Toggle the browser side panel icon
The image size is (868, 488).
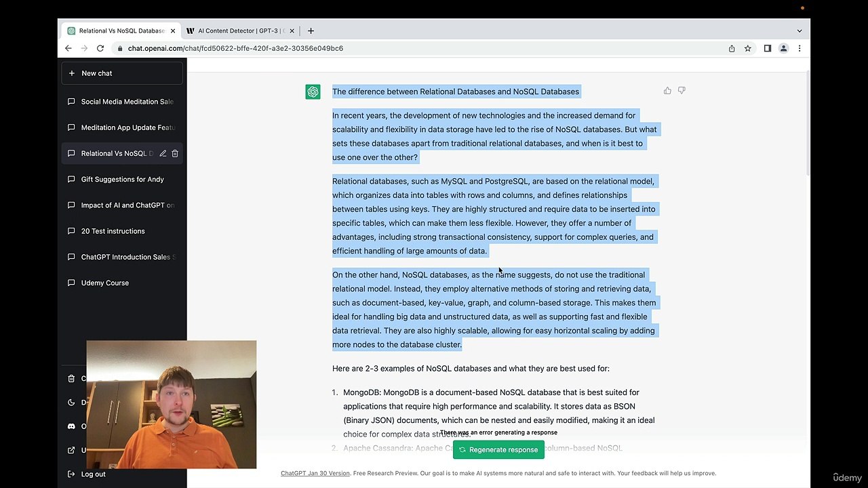tap(768, 48)
